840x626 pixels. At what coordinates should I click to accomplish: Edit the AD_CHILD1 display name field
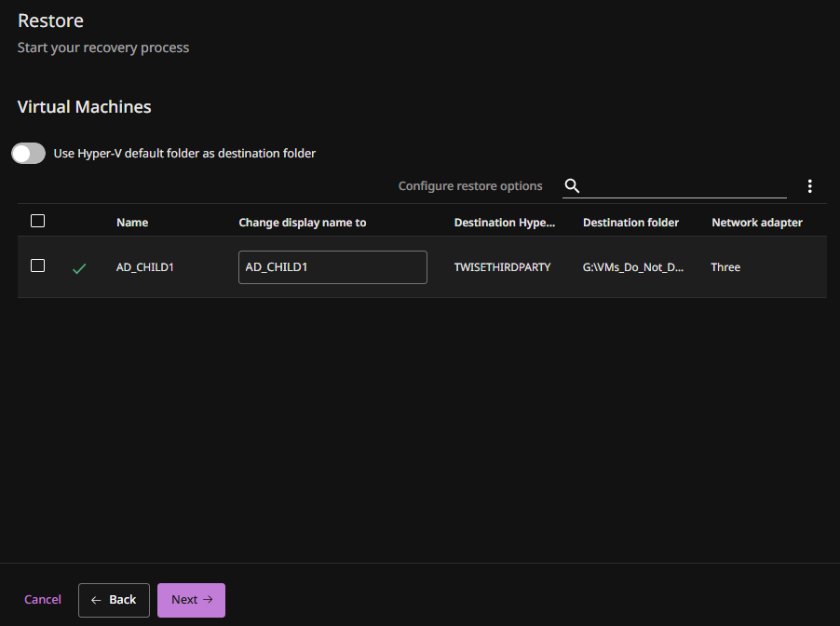point(332,267)
